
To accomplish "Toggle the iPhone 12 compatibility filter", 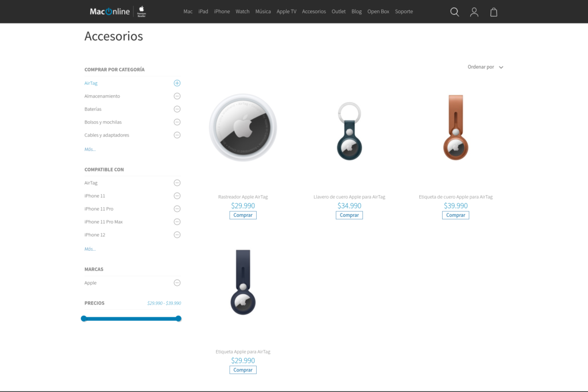I will click(x=177, y=235).
